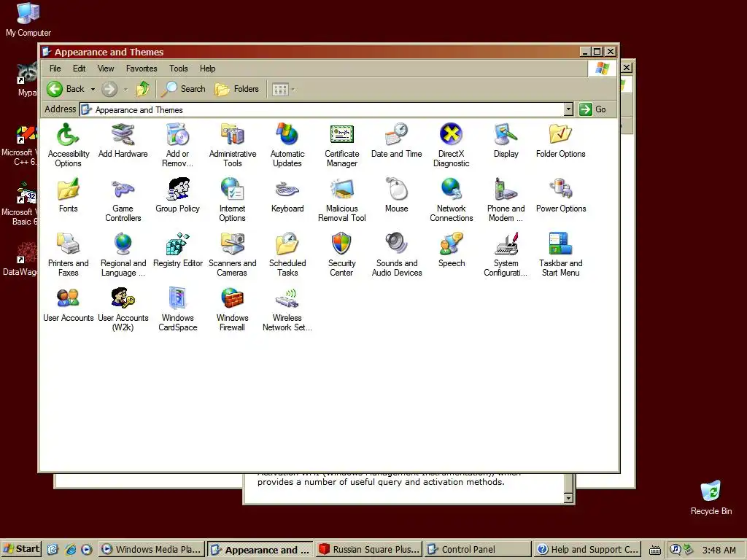This screenshot has height=560, width=747.
Task: Open Taskbar and Start Menu icon
Action: click(561, 254)
